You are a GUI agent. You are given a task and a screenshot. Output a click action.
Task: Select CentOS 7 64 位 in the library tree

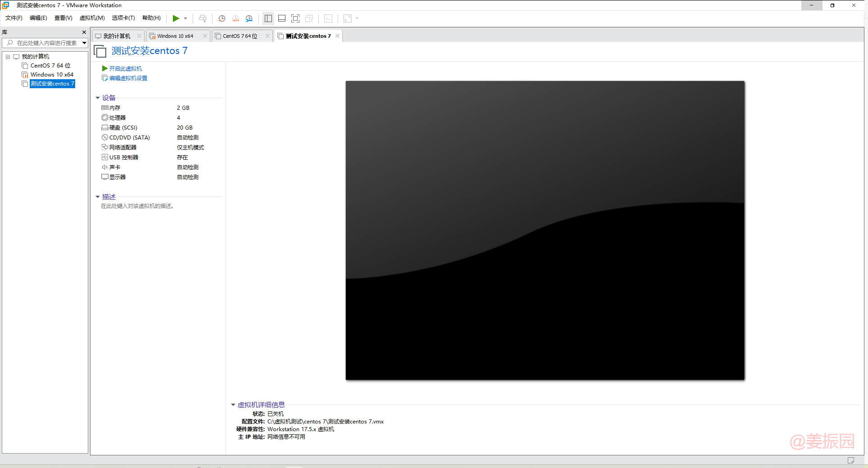(x=50, y=66)
